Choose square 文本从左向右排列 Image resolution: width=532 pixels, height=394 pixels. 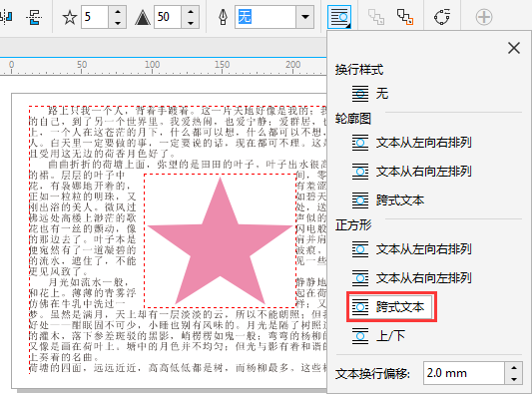pyautogui.click(x=412, y=249)
